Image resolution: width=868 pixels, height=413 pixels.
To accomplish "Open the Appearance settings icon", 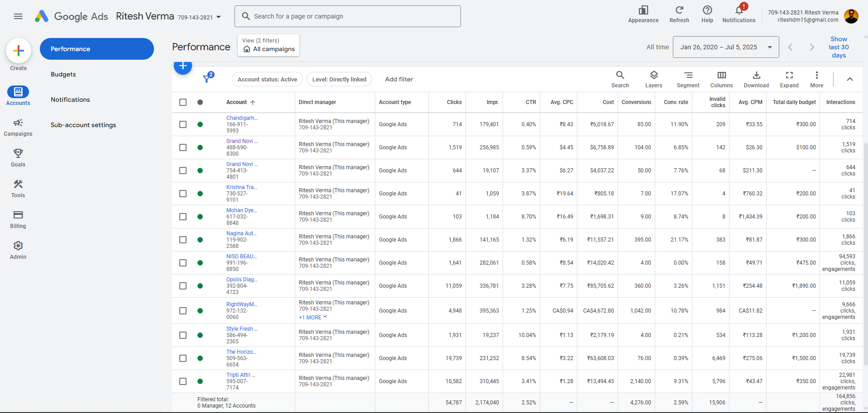I will (x=643, y=11).
